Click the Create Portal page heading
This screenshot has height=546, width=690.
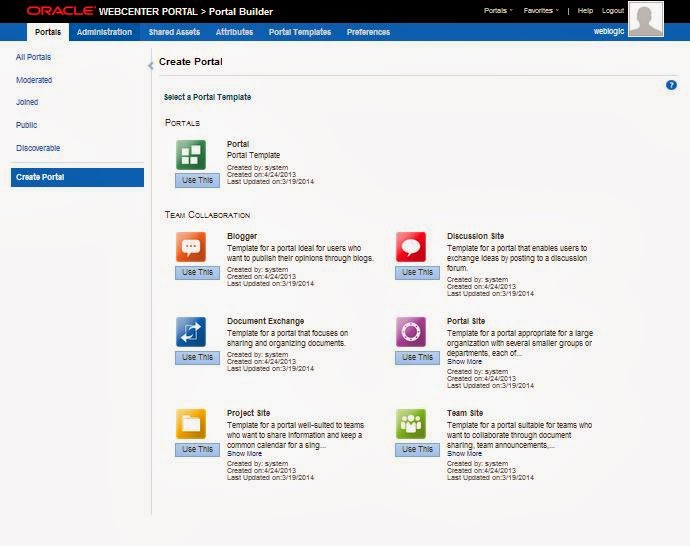(x=191, y=62)
